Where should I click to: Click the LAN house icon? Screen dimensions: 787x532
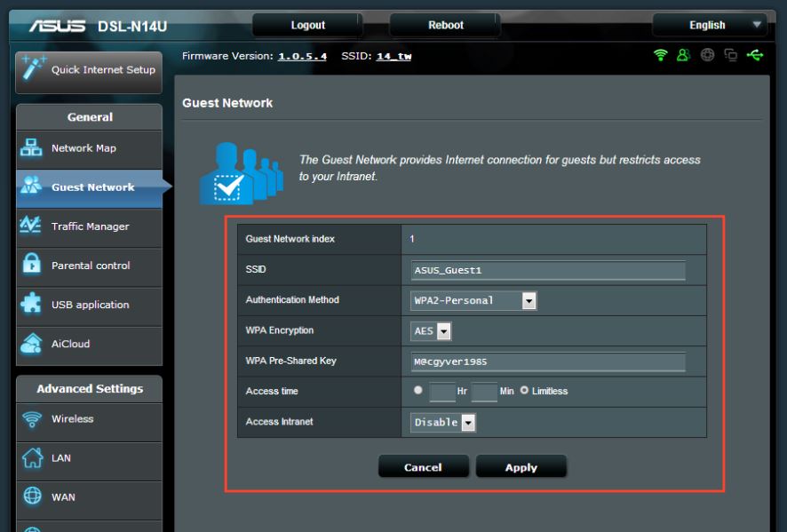[x=33, y=457]
